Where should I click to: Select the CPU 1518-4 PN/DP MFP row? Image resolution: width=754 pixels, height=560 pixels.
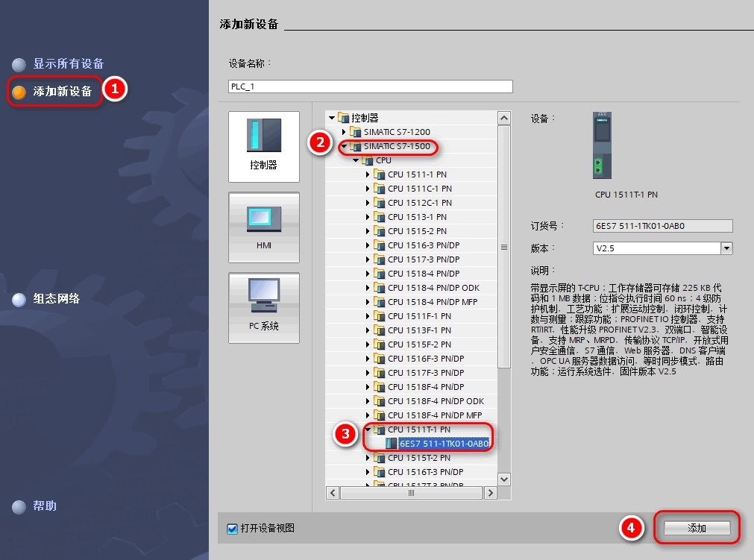pyautogui.click(x=411, y=302)
